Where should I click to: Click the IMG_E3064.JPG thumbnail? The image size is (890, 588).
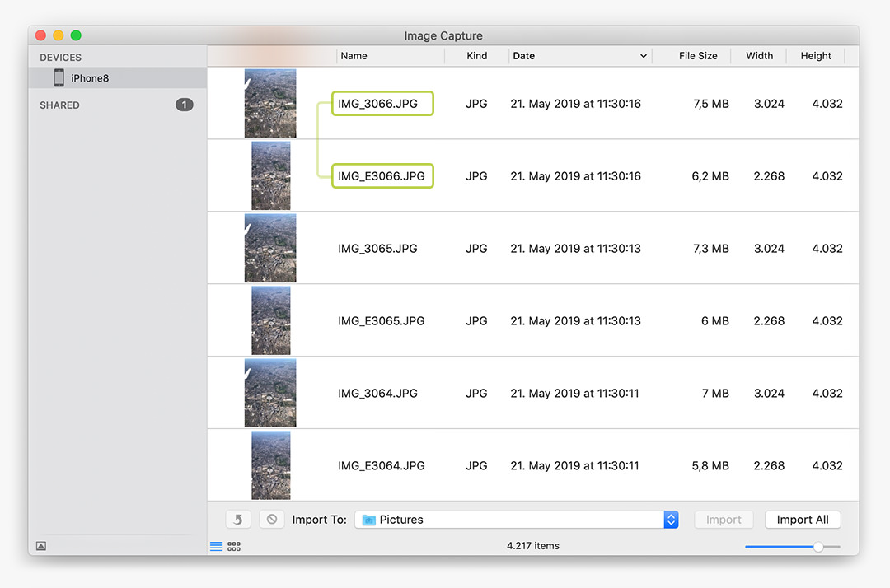tap(270, 465)
